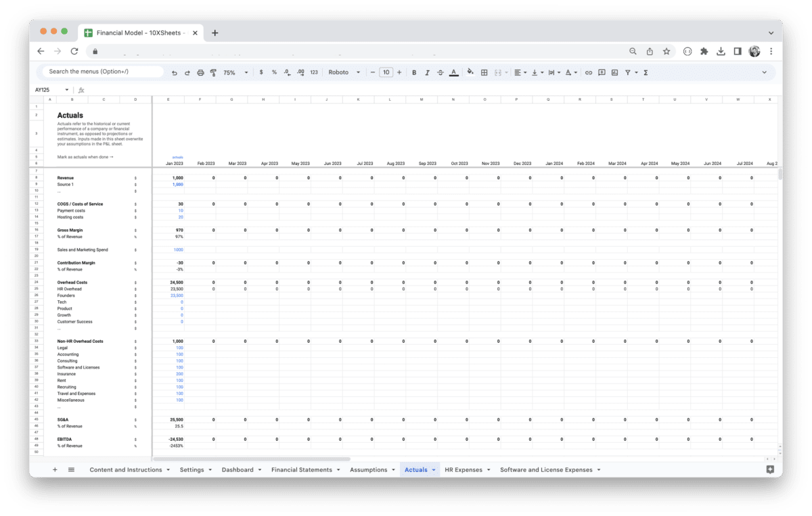Click the functions Σ icon
Viewport: 812px width, 516px height.
[x=646, y=72]
